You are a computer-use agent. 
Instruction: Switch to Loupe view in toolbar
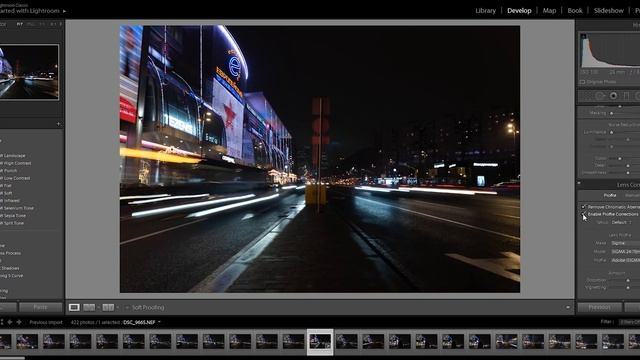[x=74, y=307]
